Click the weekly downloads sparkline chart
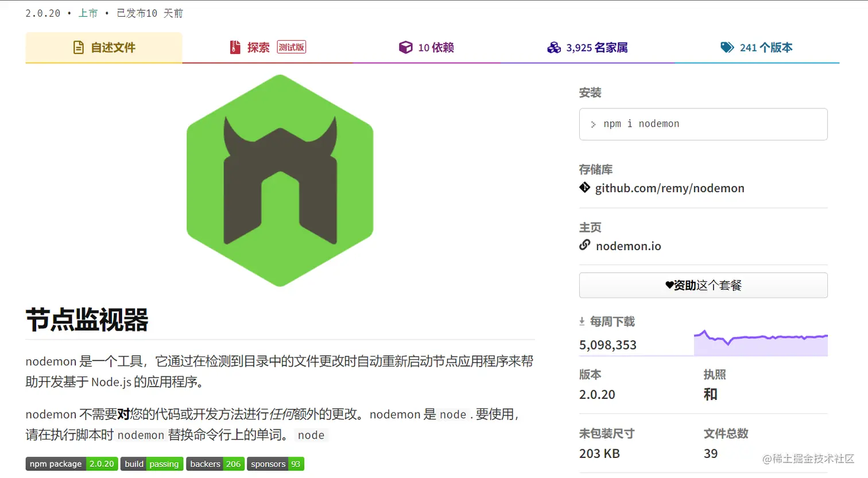The height and width of the screenshot is (478, 868). [761, 343]
